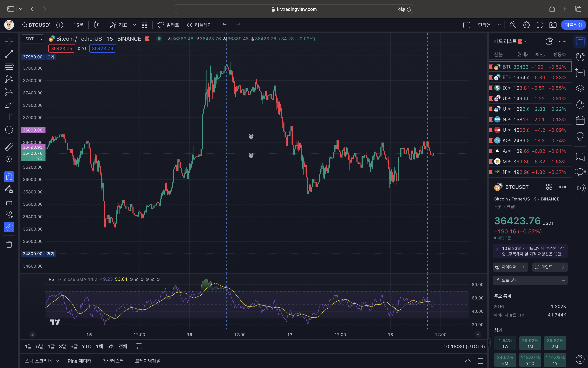588x368 pixels.
Task: Select the 3달 time range
Action: (62, 346)
